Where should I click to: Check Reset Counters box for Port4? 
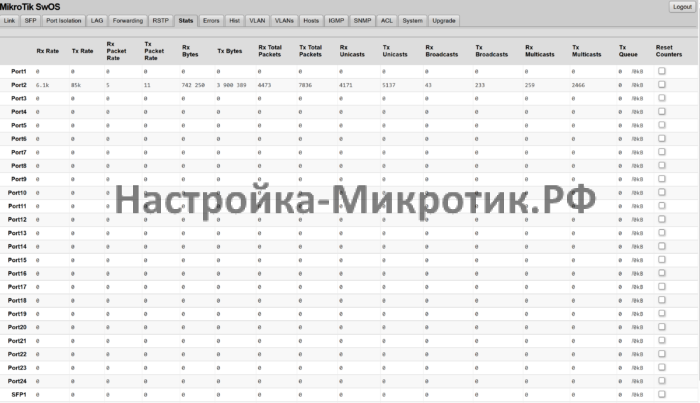click(x=662, y=111)
